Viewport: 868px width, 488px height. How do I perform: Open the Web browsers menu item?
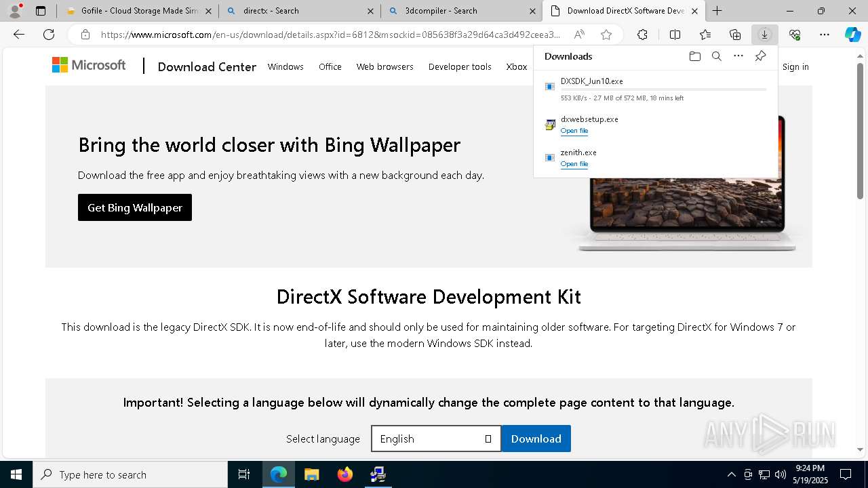385,66
